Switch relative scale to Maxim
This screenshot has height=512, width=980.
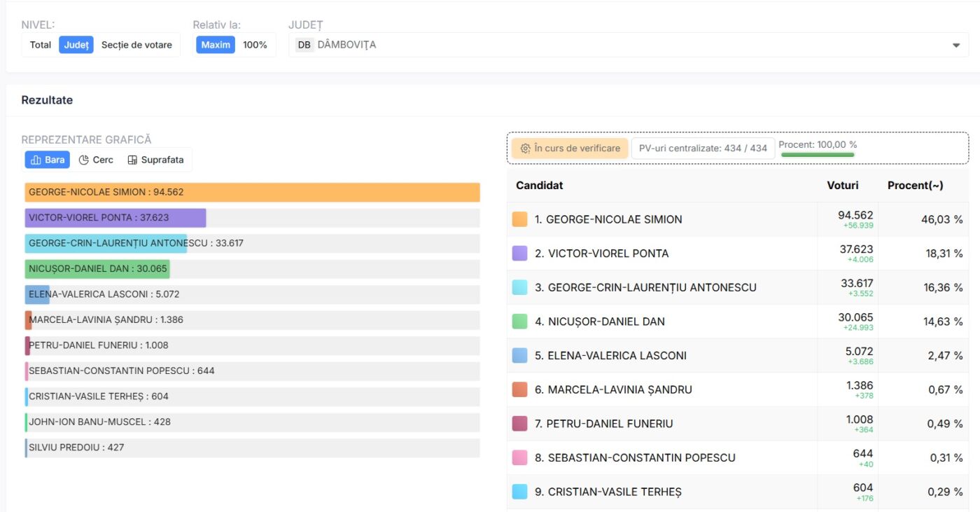click(216, 45)
